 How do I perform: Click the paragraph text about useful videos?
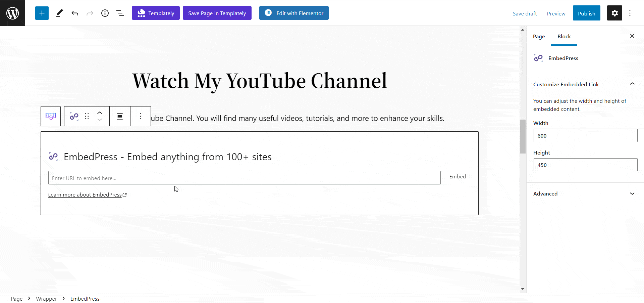tap(298, 118)
